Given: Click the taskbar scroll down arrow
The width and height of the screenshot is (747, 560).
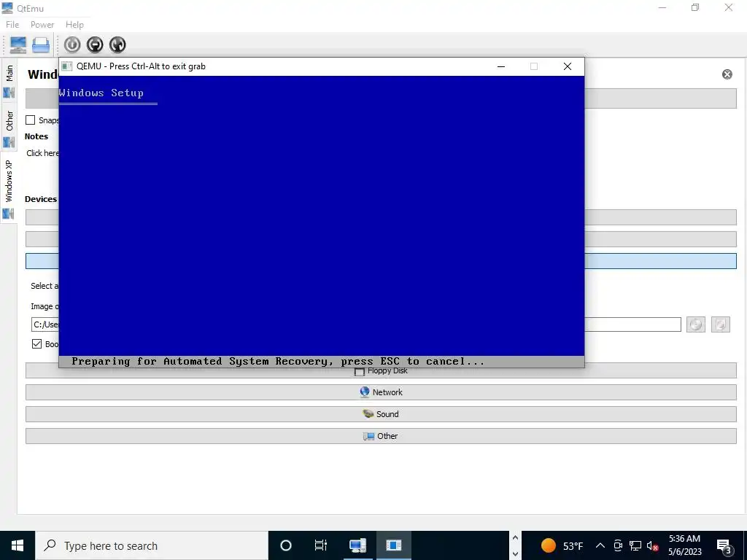Looking at the screenshot, I should pos(515,554).
